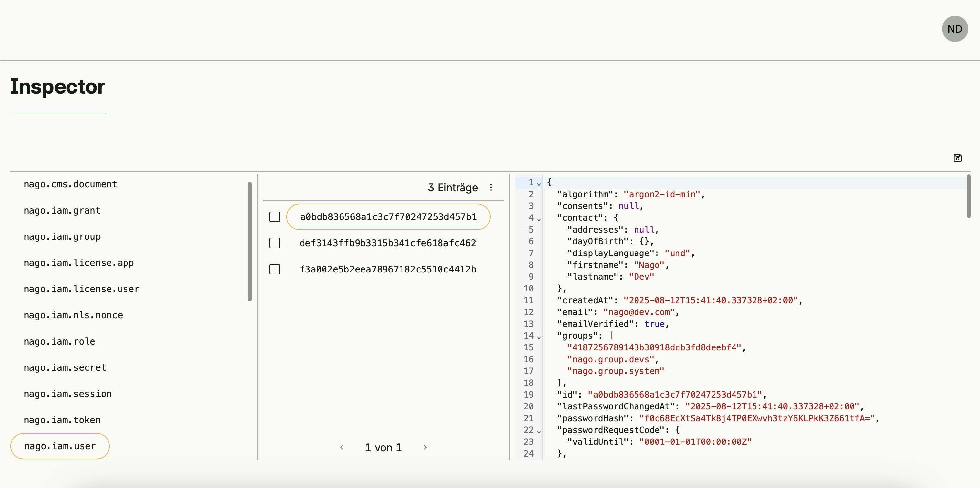Check the def3143ffb9b entry checkbox
Screen dimensions: 980x488
click(274, 243)
